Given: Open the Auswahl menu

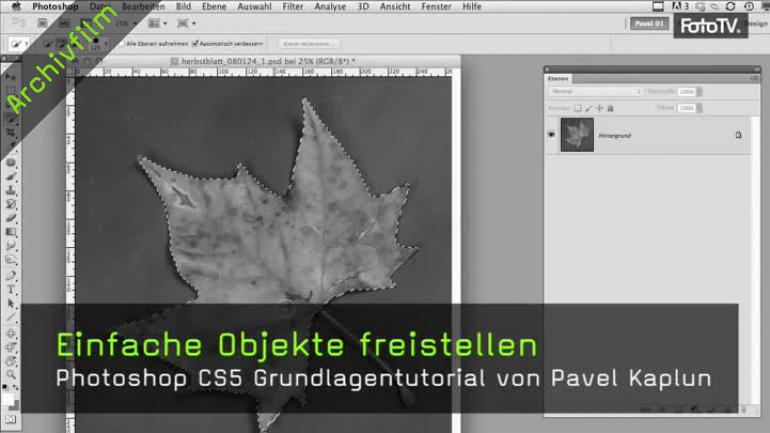Looking at the screenshot, I should pos(254,6).
